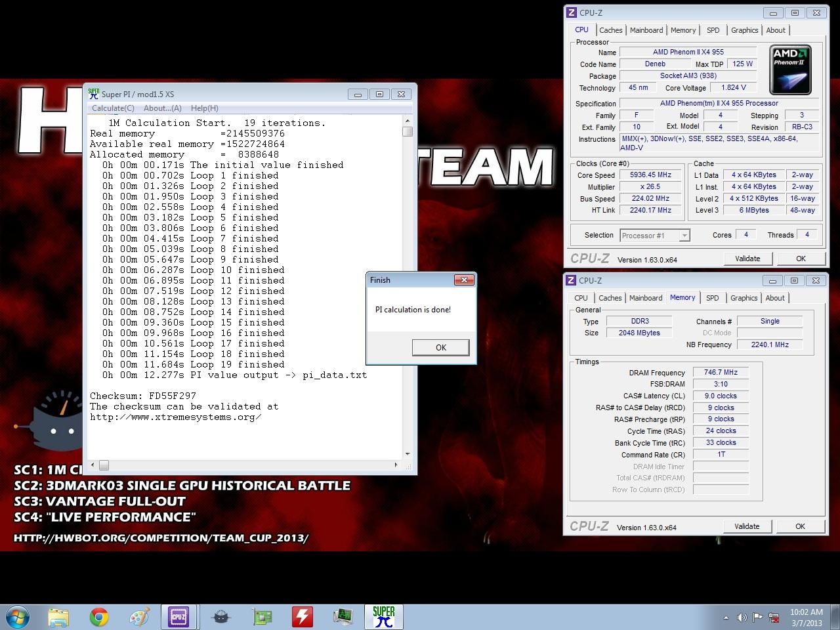Open the Help(H) menu in Super PI
The image size is (840, 630).
204,108
